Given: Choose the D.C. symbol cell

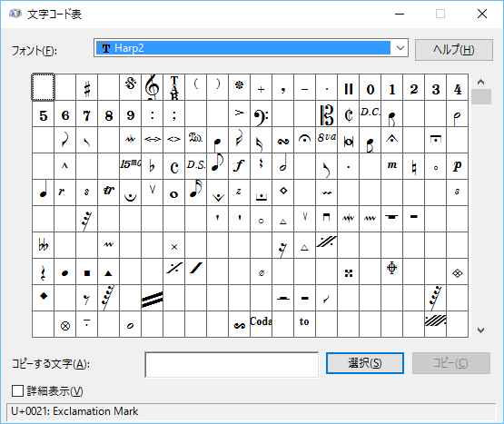Looking at the screenshot, I should pos(370,113).
